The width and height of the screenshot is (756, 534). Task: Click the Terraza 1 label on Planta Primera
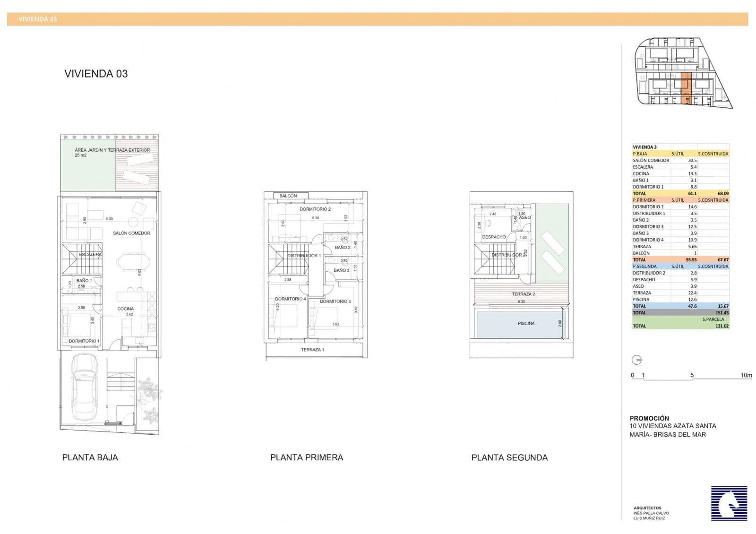tap(312, 350)
